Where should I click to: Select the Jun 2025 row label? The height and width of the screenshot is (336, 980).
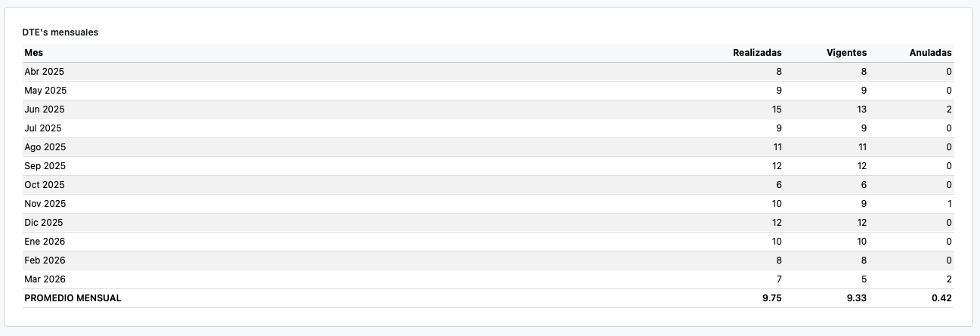[45, 109]
